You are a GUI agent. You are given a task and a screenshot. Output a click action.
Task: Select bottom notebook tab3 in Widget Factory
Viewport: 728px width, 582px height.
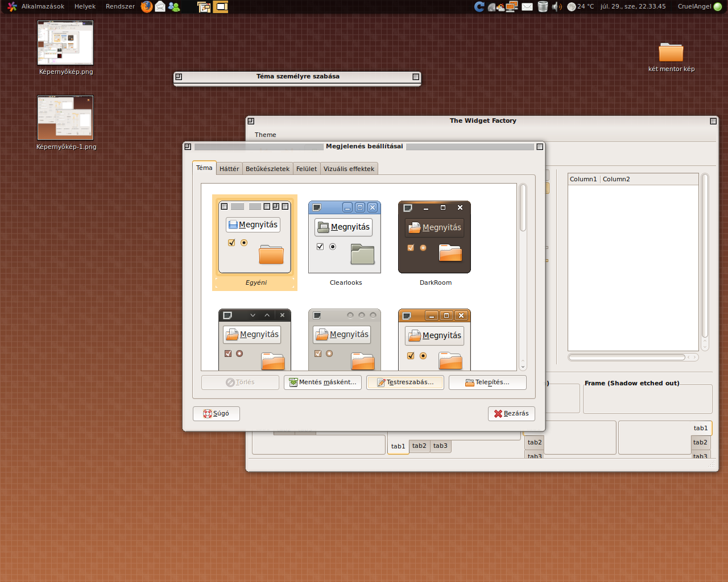click(x=440, y=446)
